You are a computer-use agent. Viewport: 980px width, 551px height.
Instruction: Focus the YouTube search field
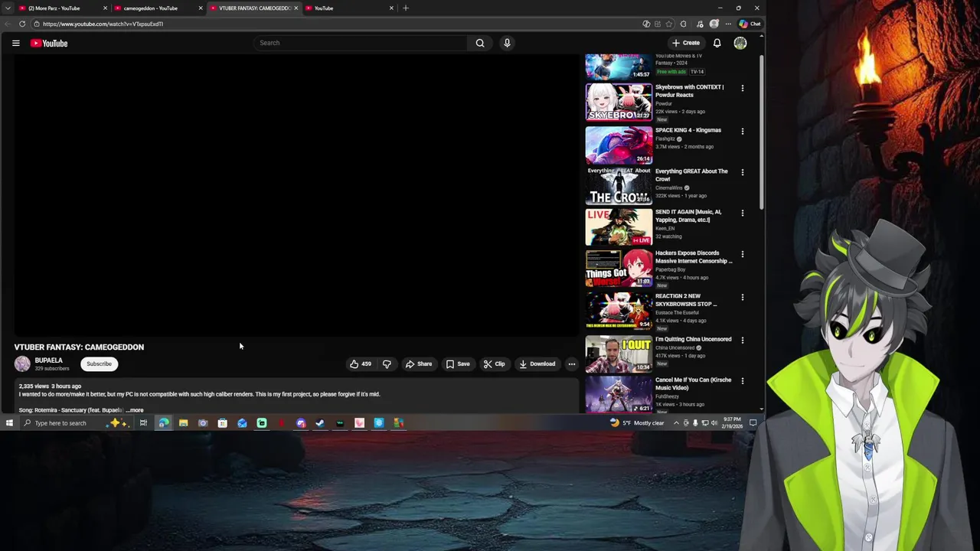[x=360, y=43]
